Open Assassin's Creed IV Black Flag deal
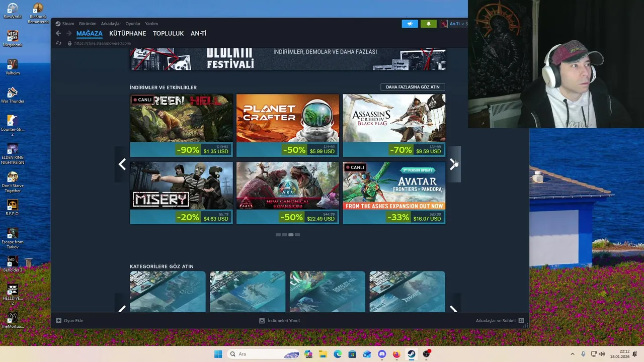 pos(394,126)
